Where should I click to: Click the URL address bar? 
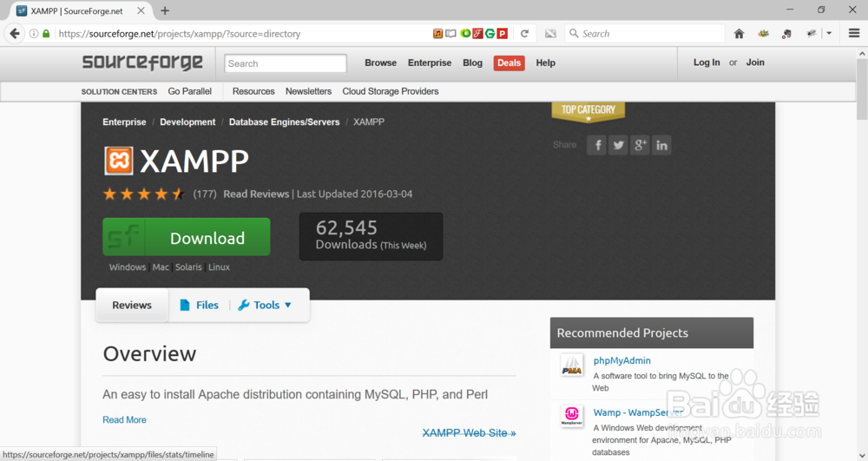tap(244, 34)
